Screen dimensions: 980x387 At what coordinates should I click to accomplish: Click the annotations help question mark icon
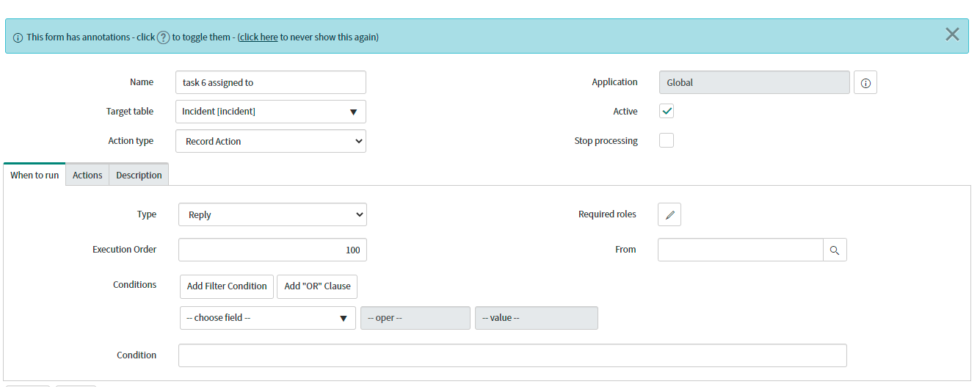pos(164,37)
